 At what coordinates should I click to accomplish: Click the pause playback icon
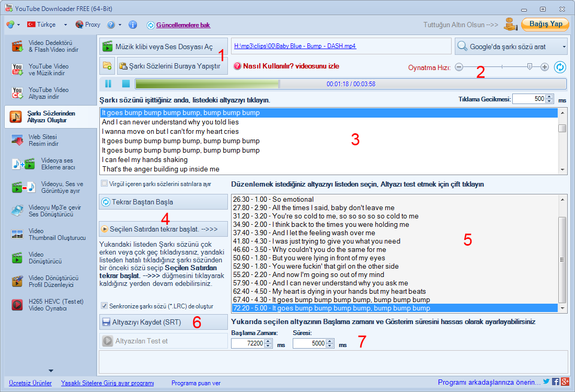(x=108, y=84)
